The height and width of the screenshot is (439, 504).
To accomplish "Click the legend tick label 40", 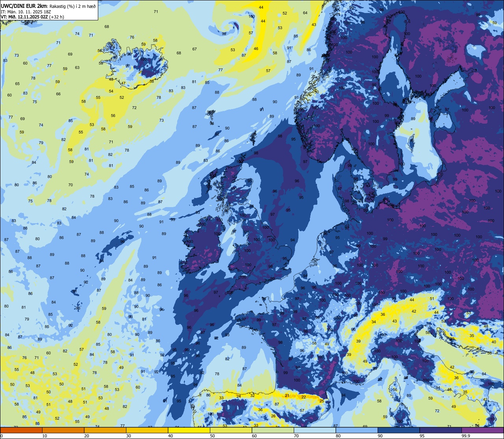I will pos(170,436).
